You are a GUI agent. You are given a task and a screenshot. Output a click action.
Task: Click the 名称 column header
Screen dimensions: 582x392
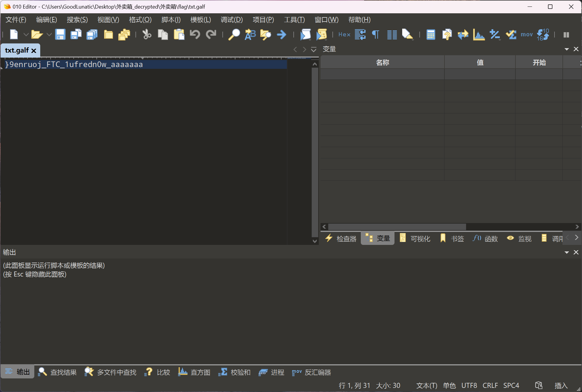382,62
